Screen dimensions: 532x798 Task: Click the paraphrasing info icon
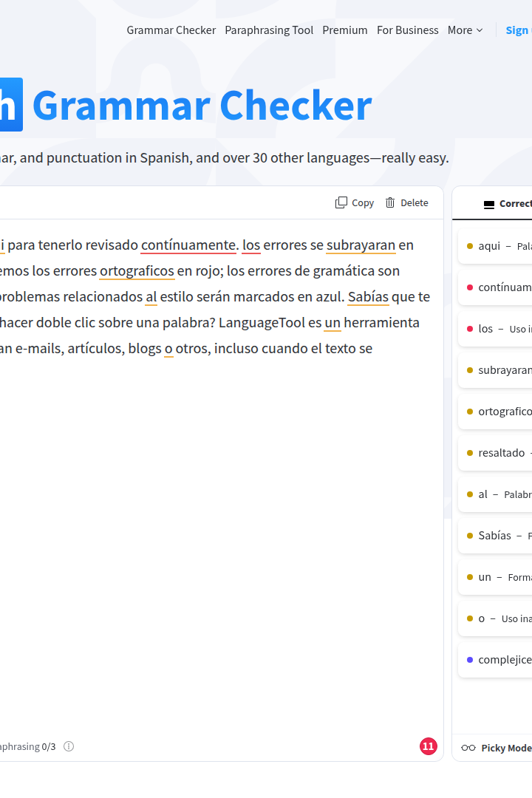tap(69, 746)
